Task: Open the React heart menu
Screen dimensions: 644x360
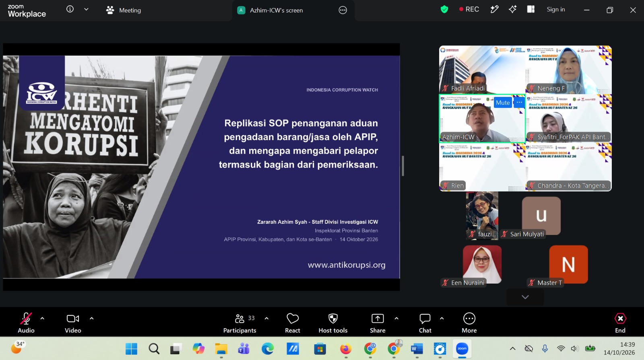Action: (x=293, y=323)
